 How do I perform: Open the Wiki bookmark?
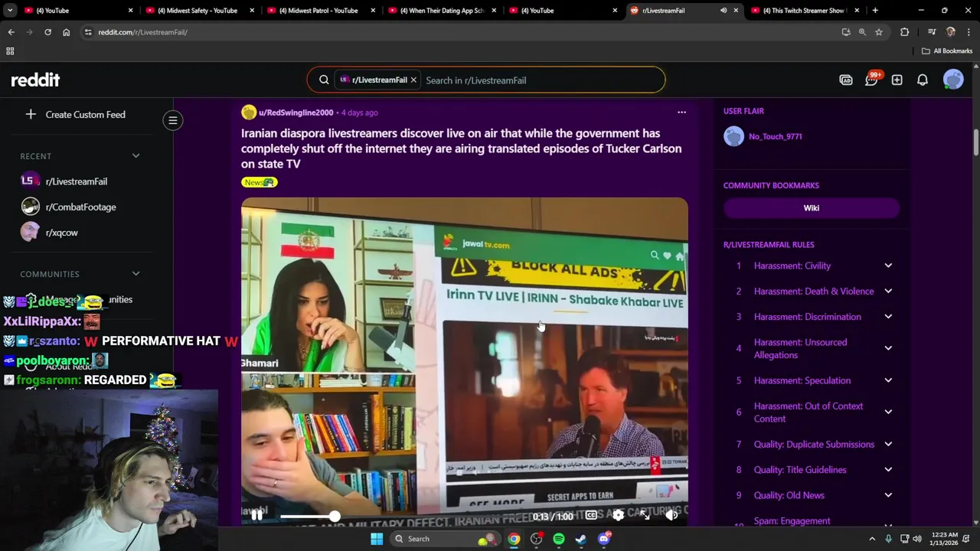(x=811, y=208)
